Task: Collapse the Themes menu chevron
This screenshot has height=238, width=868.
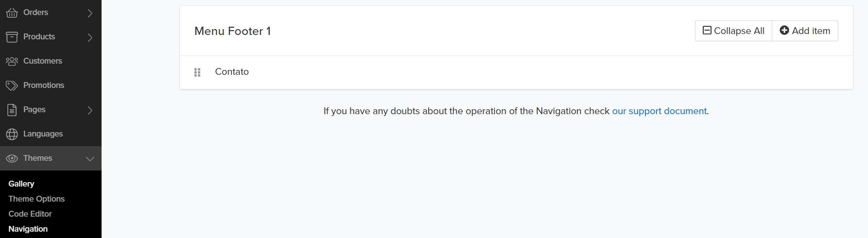Action: click(90, 159)
